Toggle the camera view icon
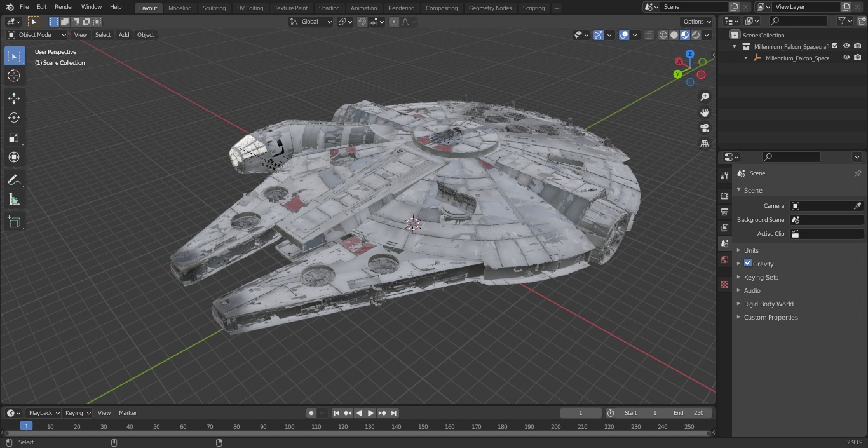Screen dimensions: 868x448 click(x=704, y=128)
